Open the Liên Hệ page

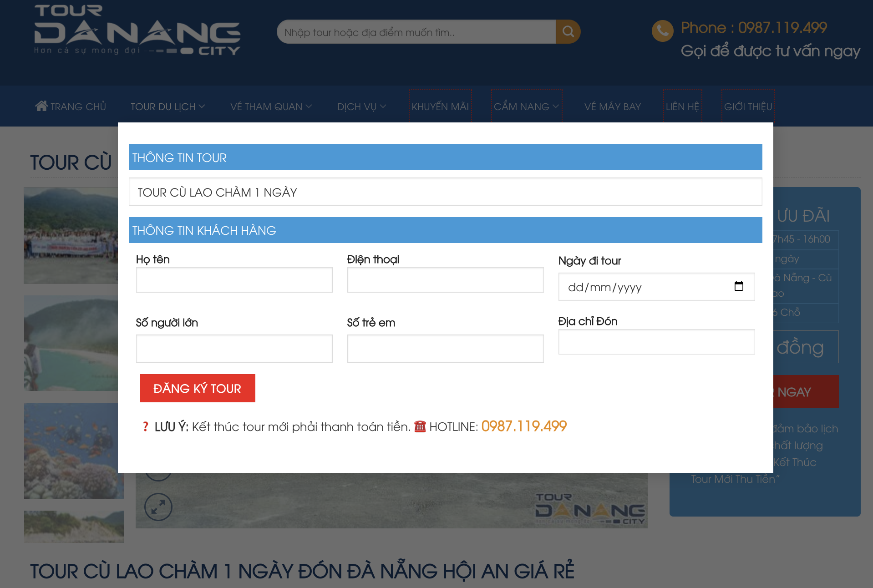tap(682, 106)
